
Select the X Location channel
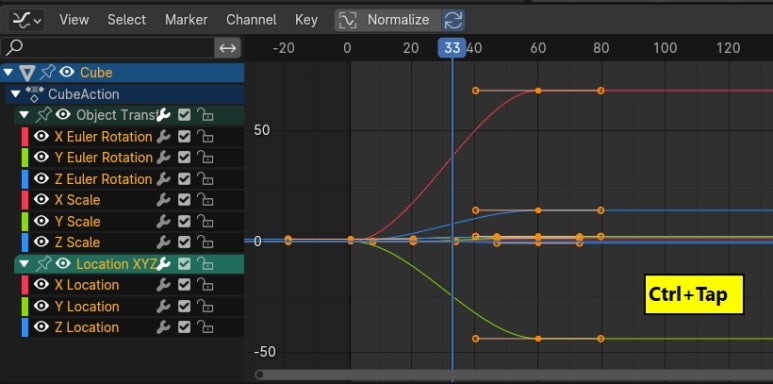[87, 285]
